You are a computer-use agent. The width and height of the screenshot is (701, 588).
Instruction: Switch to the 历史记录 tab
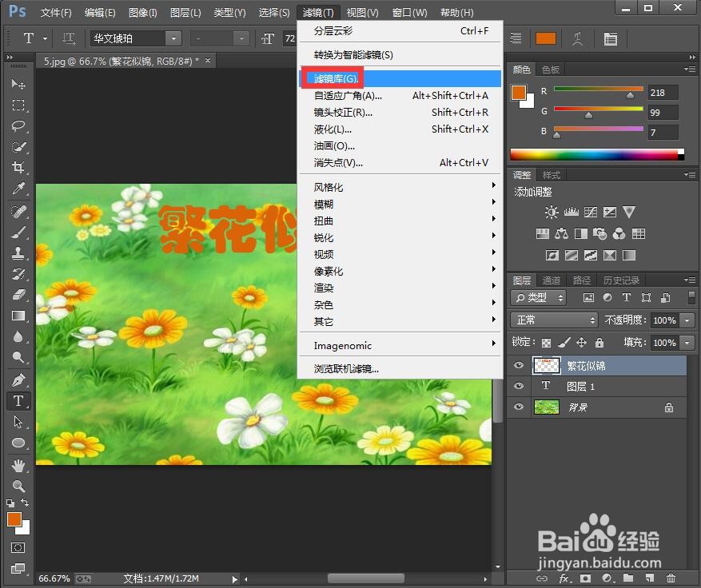[x=621, y=280]
